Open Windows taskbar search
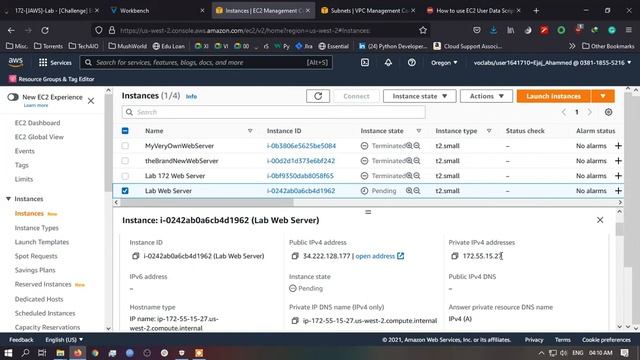The image size is (640, 360). (x=25, y=353)
